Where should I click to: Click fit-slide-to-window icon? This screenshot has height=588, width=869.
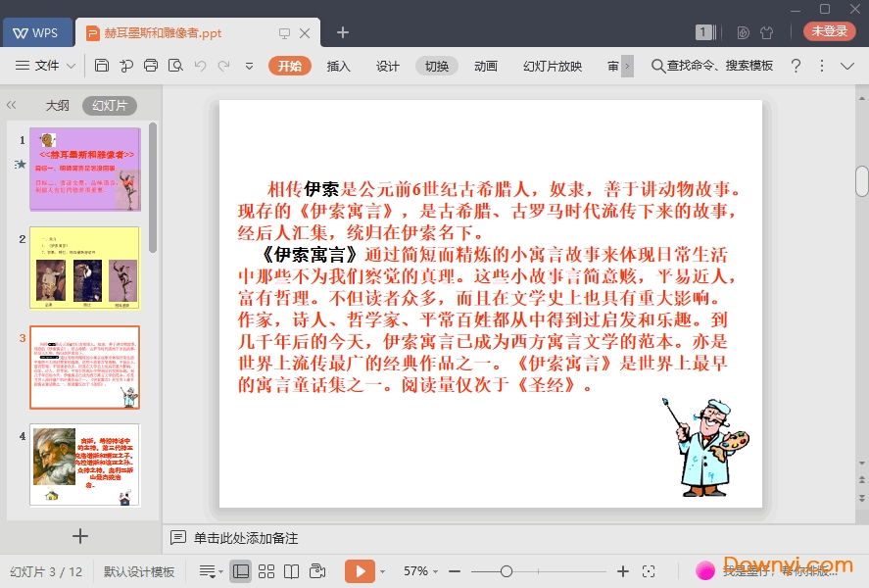click(x=649, y=571)
